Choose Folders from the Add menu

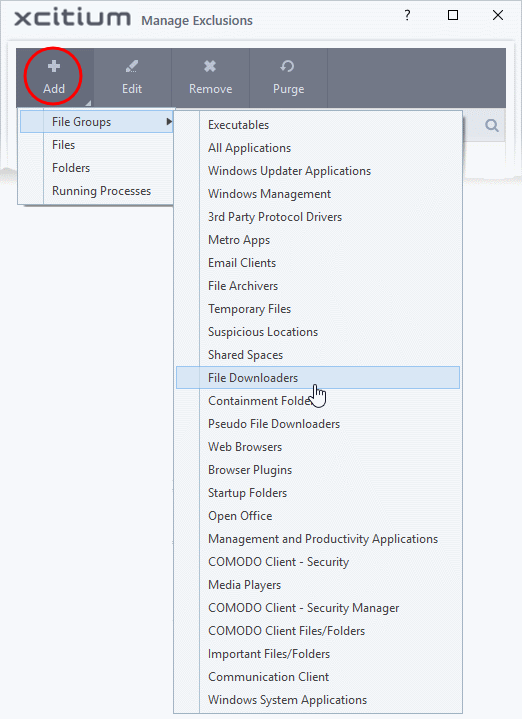[96, 168]
